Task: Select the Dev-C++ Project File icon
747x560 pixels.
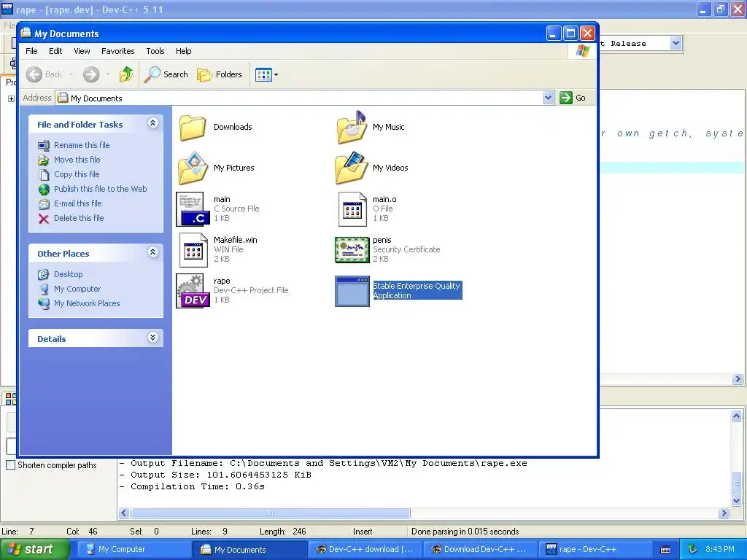Action: [193, 291]
